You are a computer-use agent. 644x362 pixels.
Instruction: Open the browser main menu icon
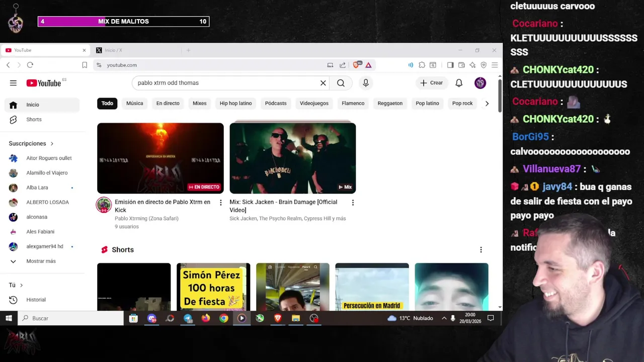pyautogui.click(x=495, y=65)
